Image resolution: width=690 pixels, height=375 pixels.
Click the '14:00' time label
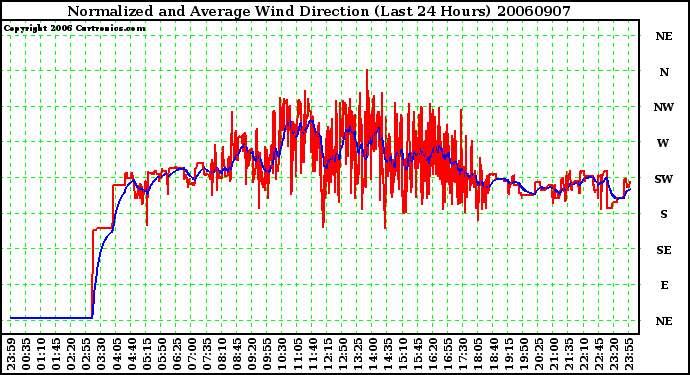(x=373, y=354)
